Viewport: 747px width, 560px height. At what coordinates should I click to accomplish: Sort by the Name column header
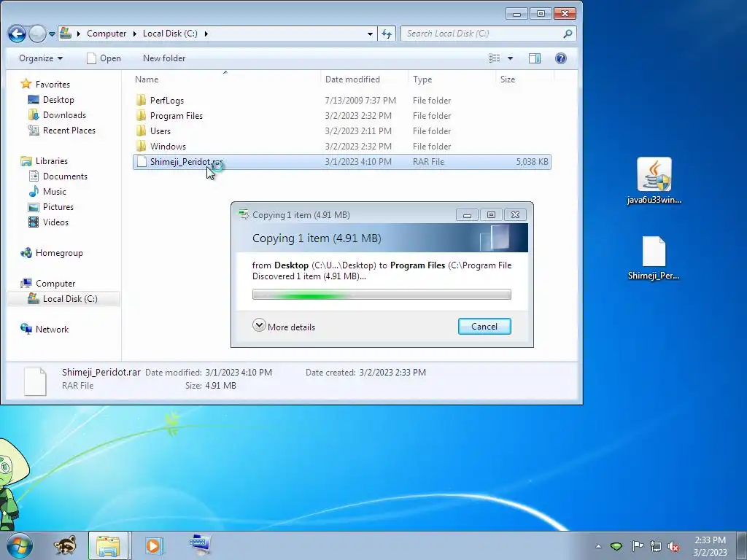(225, 79)
